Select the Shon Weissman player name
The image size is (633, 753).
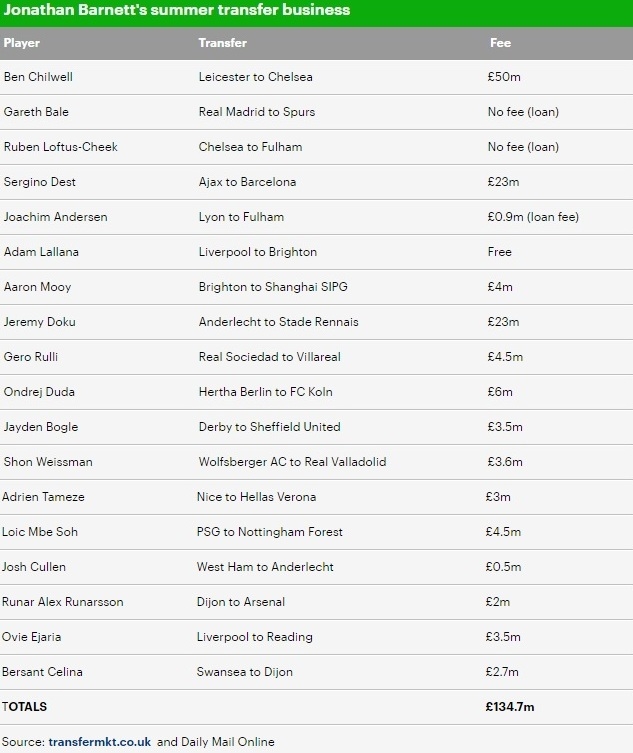click(x=47, y=462)
